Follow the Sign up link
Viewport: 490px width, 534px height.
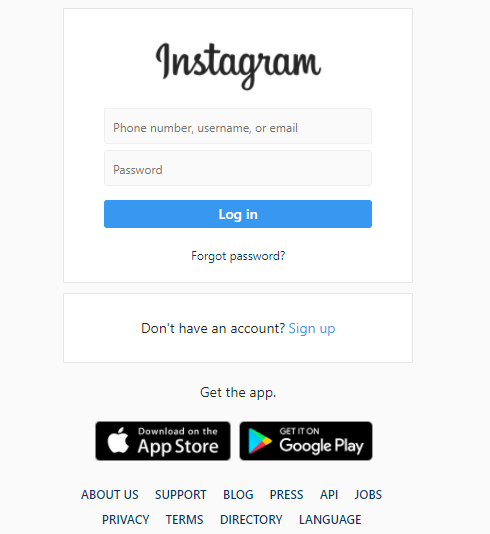[x=312, y=329]
